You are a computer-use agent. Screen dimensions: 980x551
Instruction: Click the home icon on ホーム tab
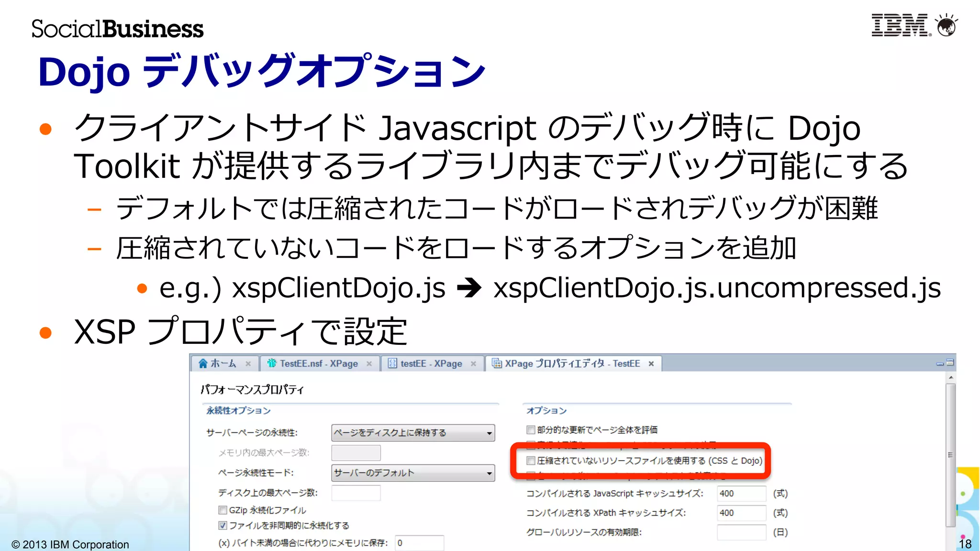click(203, 364)
